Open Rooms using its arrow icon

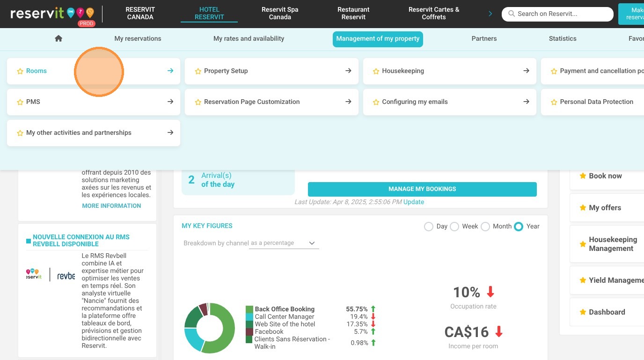[x=170, y=71]
